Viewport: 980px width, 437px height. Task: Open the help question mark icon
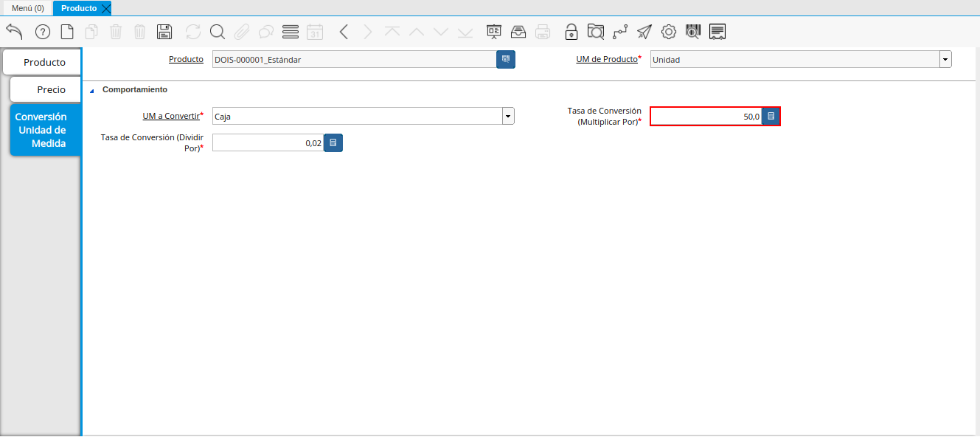click(x=43, y=32)
